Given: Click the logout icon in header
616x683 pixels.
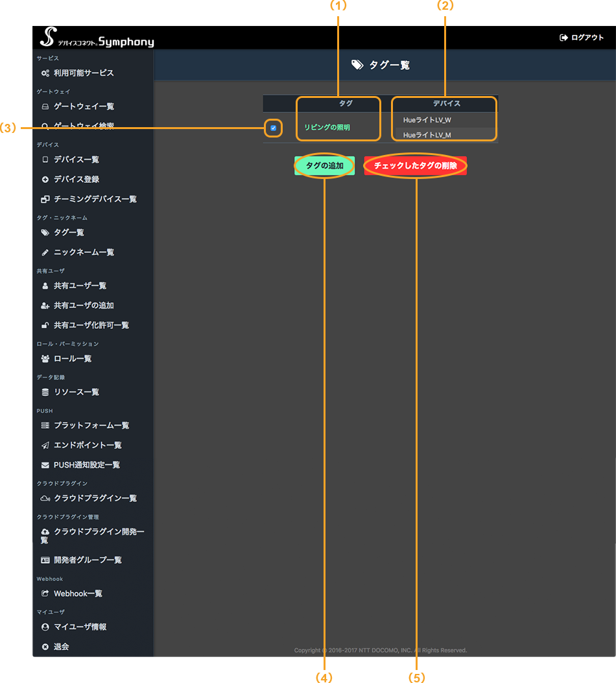Looking at the screenshot, I should [x=563, y=38].
